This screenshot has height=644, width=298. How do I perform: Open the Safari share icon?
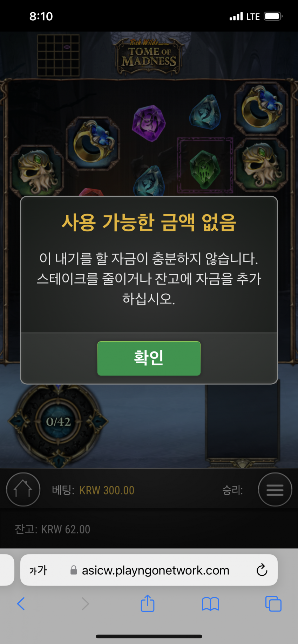[x=148, y=603]
